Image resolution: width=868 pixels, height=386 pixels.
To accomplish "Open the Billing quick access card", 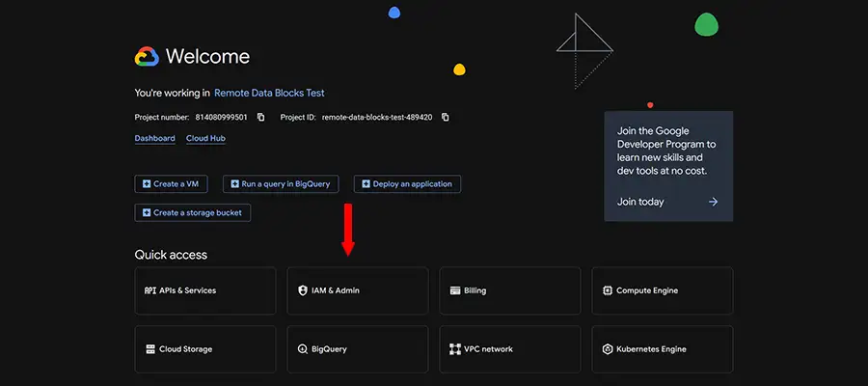I will [510, 290].
